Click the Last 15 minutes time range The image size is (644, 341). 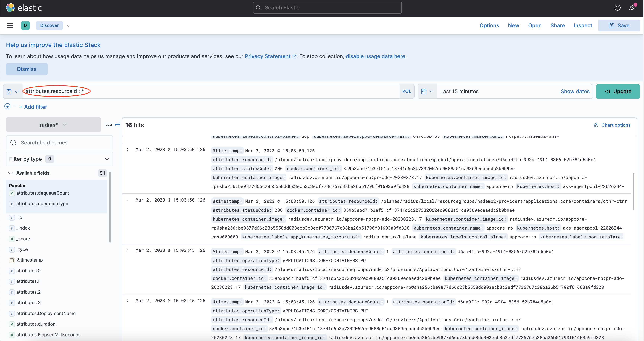tap(459, 91)
